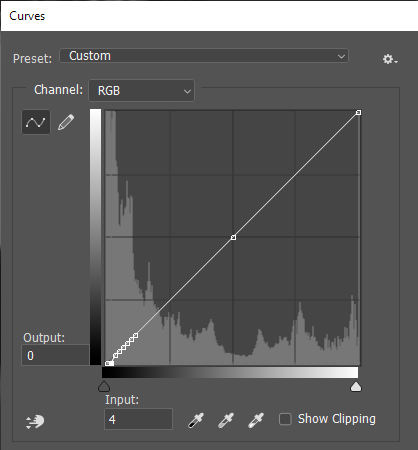Select the midpoint curve control point
418x450 pixels.
point(233,237)
